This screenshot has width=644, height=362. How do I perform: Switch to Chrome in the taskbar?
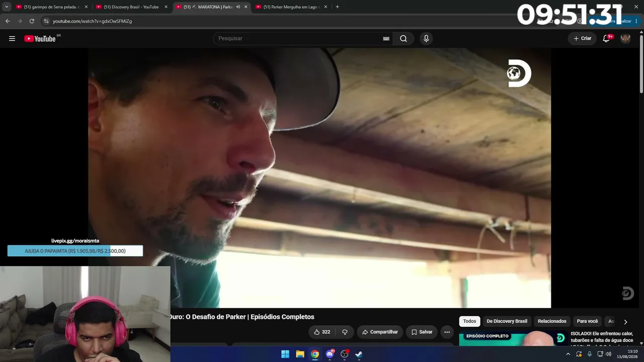coord(315,354)
